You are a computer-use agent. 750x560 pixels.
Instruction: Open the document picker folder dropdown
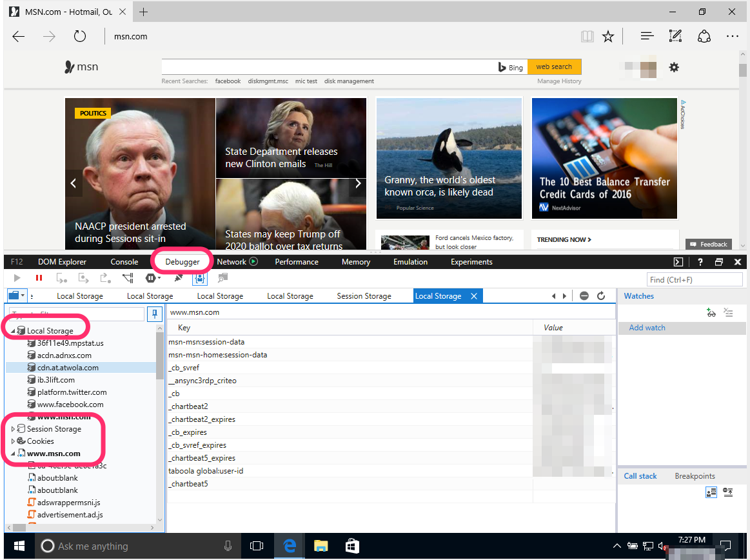pyautogui.click(x=17, y=295)
